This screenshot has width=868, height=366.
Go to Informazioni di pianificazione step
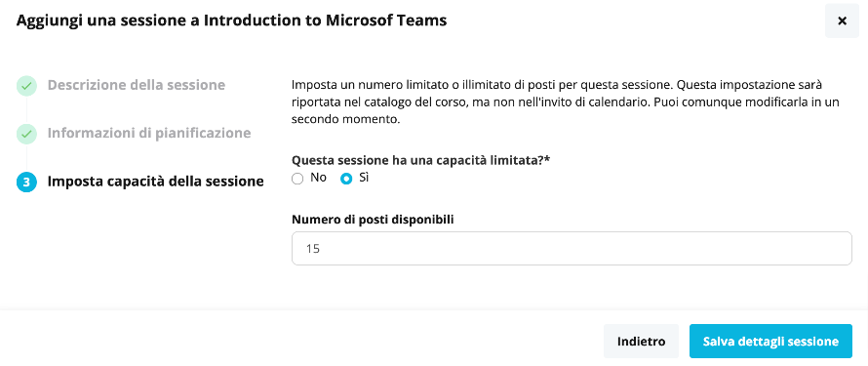(x=149, y=134)
